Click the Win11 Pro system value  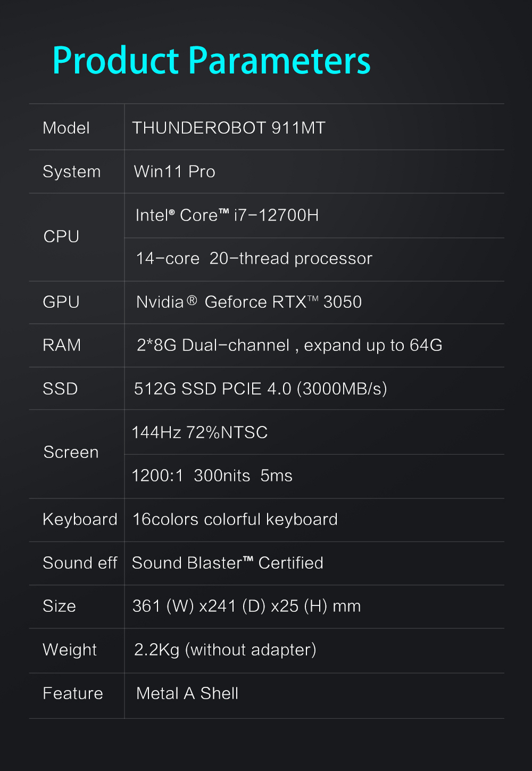[174, 171]
